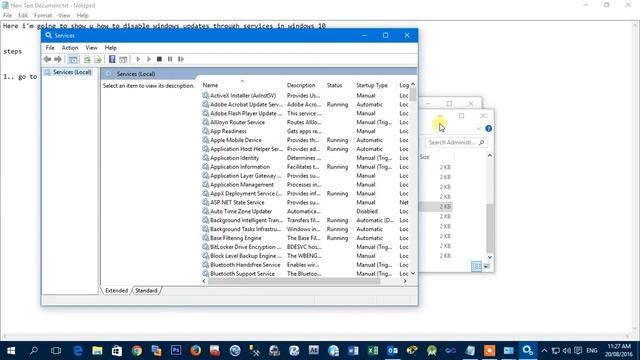Click the Stop Service square icon
Image resolution: width=640 pixels, height=360 pixels.
click(160, 59)
